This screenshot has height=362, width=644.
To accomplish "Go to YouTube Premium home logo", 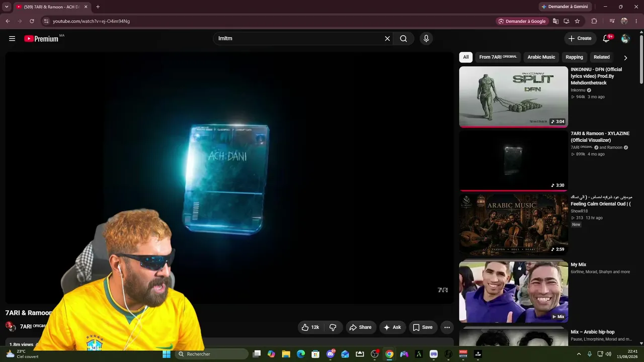I will (41, 39).
